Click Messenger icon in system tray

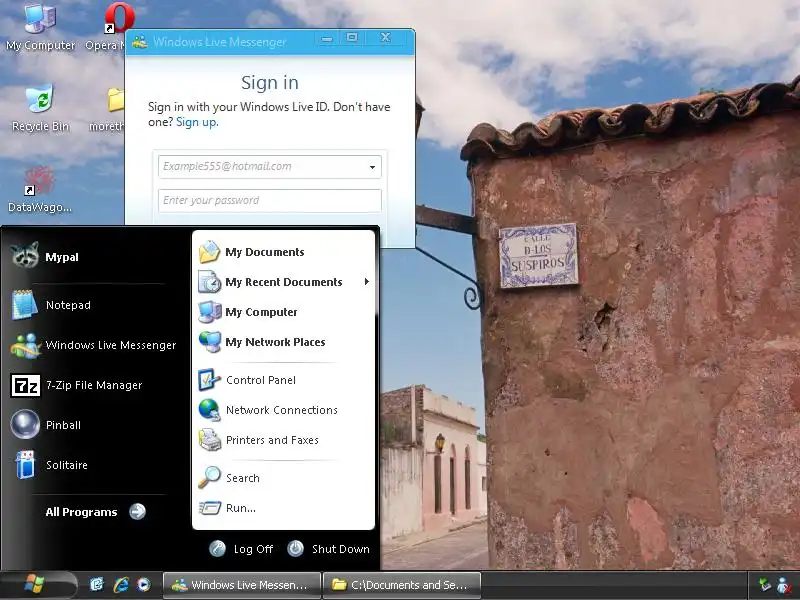(784, 585)
